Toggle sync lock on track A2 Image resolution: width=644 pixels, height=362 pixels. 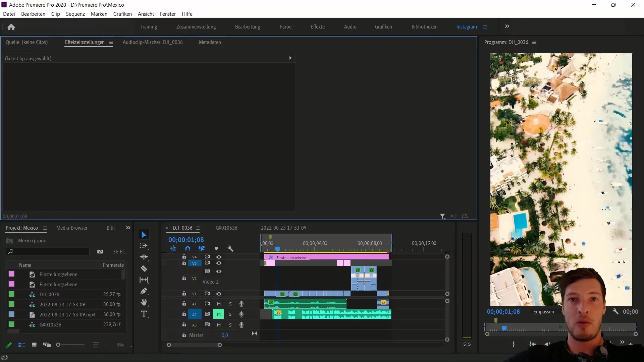208,314
